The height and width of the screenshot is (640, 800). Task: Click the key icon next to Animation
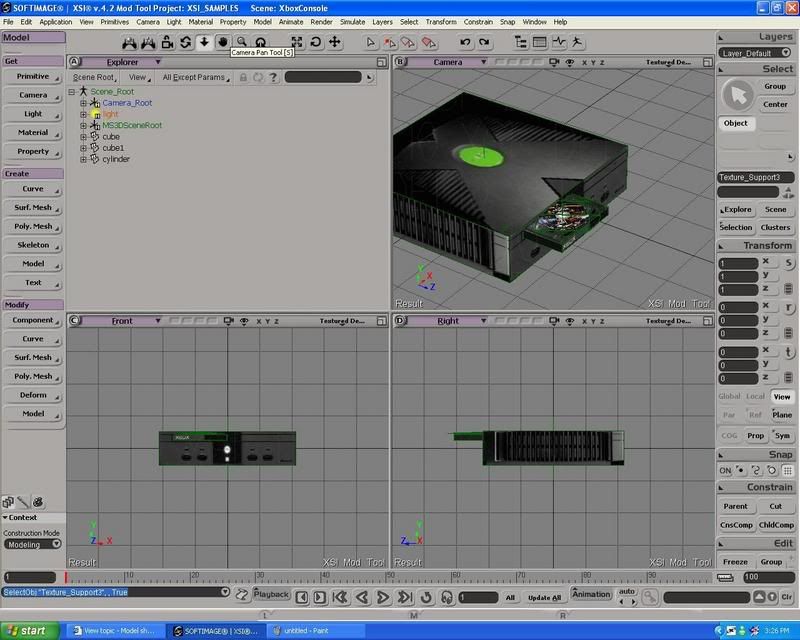(649, 596)
